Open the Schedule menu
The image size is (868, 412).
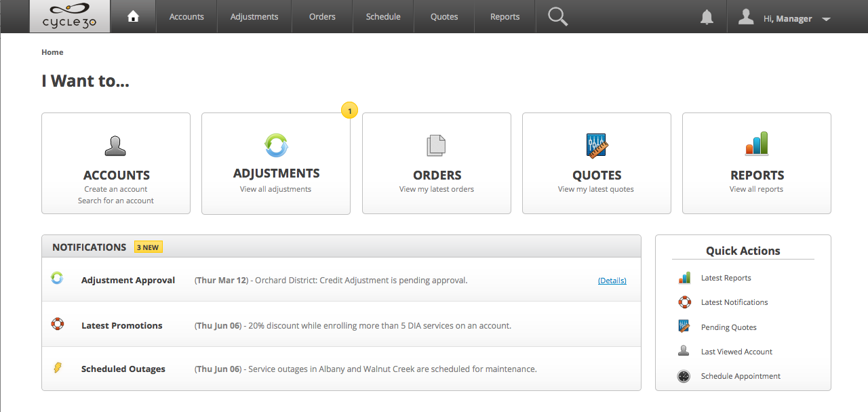383,16
